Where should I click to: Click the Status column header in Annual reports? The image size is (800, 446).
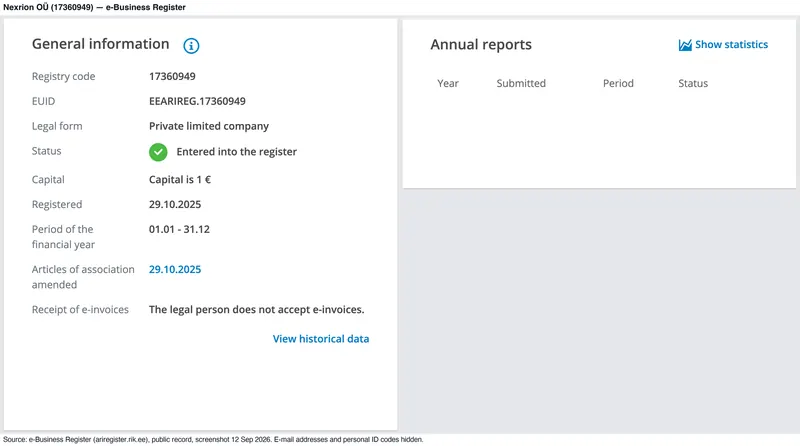[x=693, y=83]
